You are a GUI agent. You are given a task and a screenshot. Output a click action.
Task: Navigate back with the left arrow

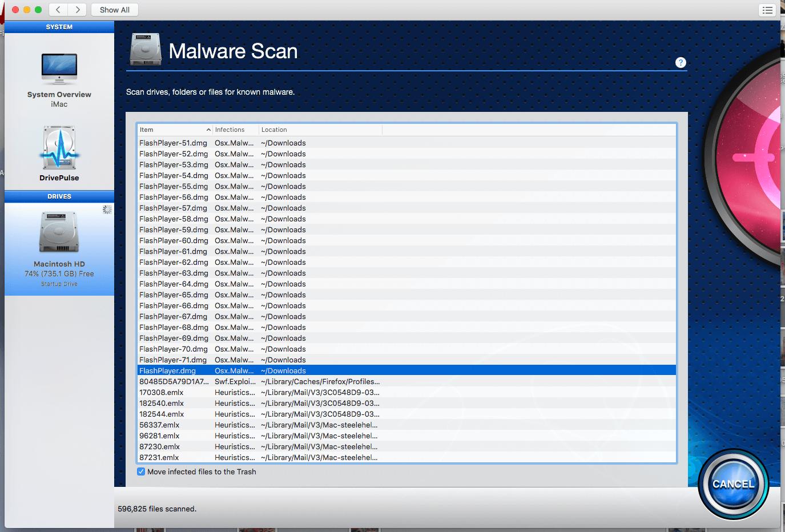(x=58, y=10)
